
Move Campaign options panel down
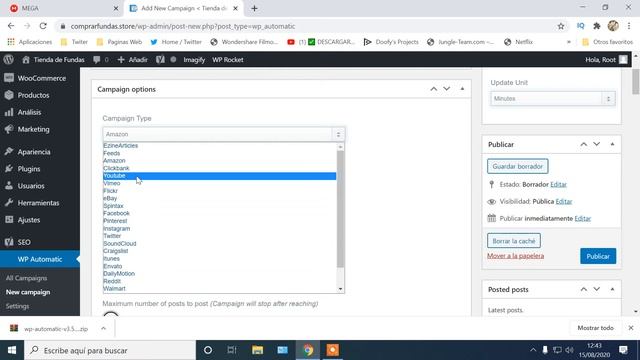tap(447, 89)
